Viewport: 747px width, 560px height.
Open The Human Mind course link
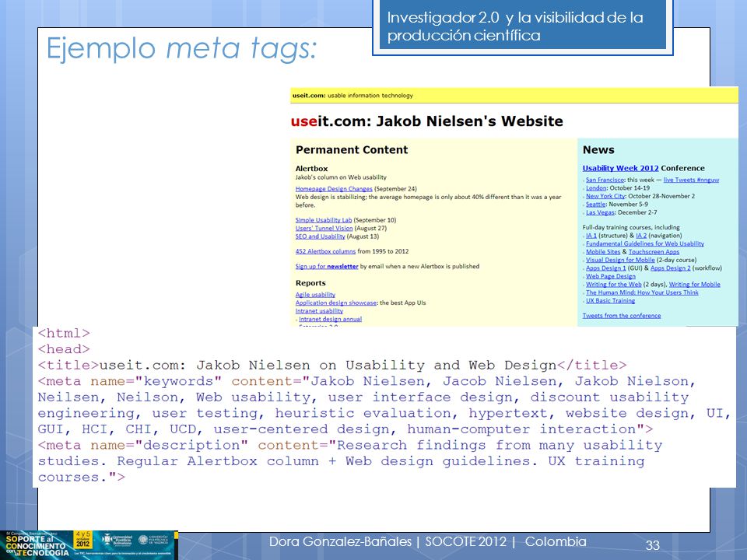pyautogui.click(x=642, y=292)
